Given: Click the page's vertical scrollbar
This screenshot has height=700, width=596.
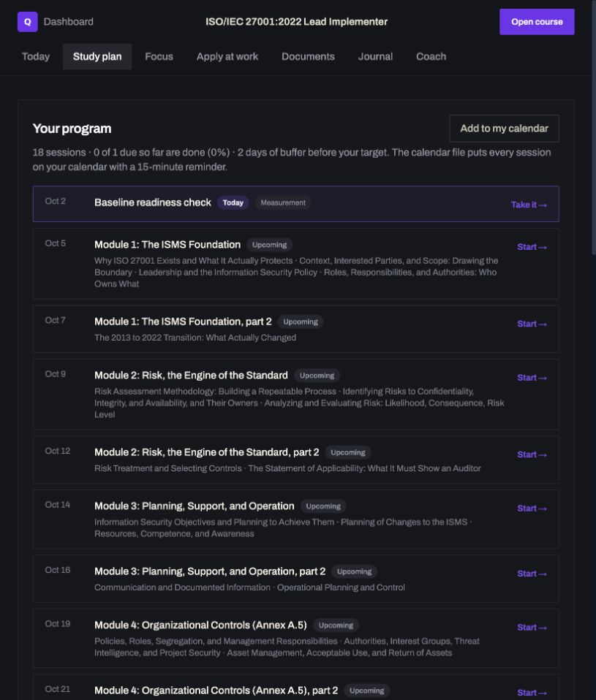Looking at the screenshot, I should 593,127.
